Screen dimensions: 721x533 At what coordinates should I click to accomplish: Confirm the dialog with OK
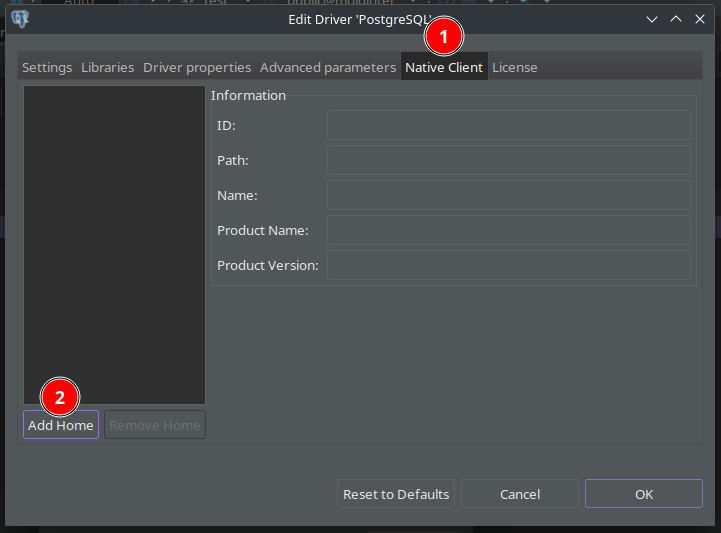point(644,494)
